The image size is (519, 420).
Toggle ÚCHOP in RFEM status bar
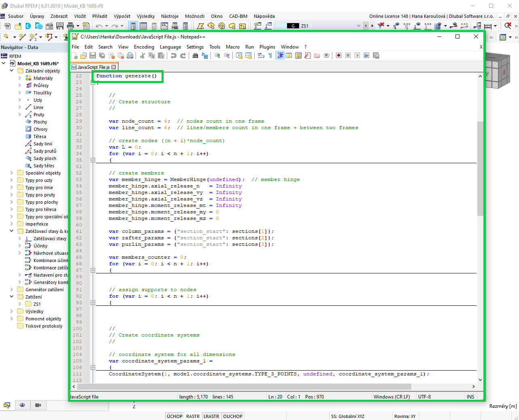(174, 416)
